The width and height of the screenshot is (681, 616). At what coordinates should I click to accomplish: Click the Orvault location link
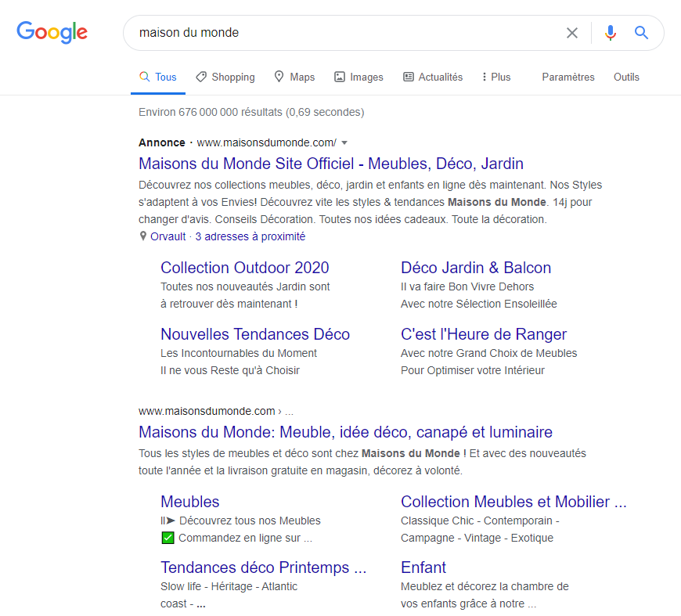tap(168, 236)
